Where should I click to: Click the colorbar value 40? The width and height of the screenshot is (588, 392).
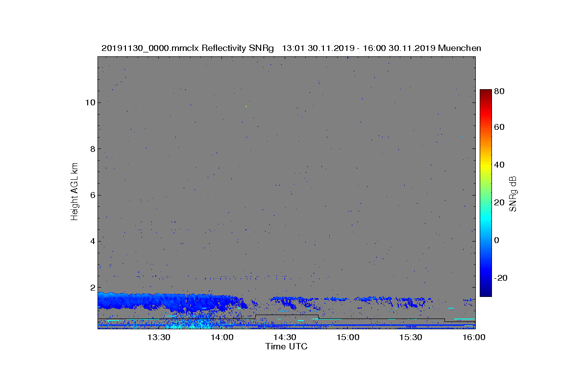(500, 165)
